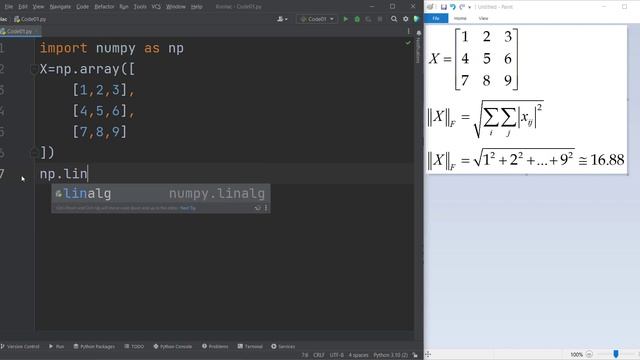Open the Run tool window
This screenshot has width=640, height=360.
pyautogui.click(x=57, y=347)
